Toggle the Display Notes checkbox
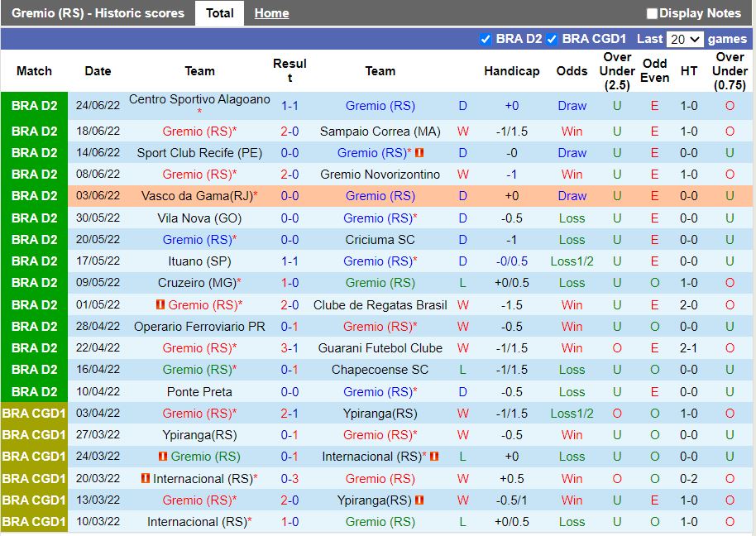The image size is (756, 536). tap(652, 14)
